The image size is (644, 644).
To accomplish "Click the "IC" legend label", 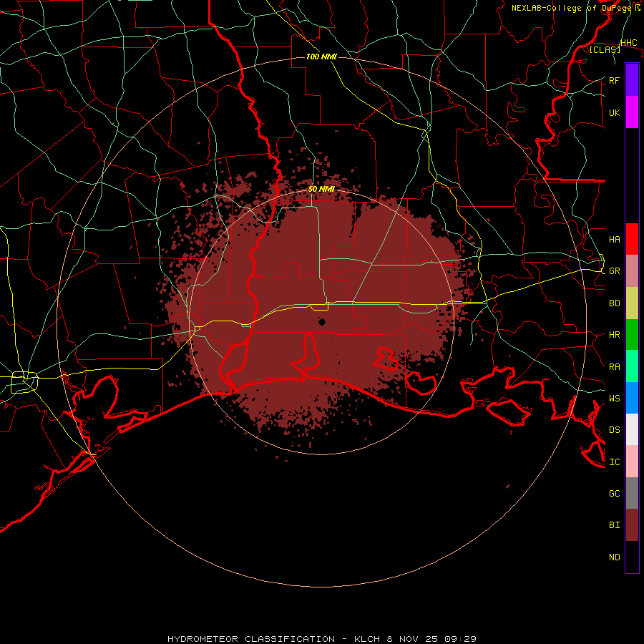I will point(614,462).
